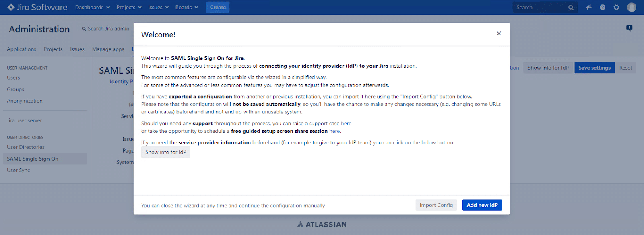Switch to the Applications admin tab
644x235 pixels.
(x=21, y=49)
